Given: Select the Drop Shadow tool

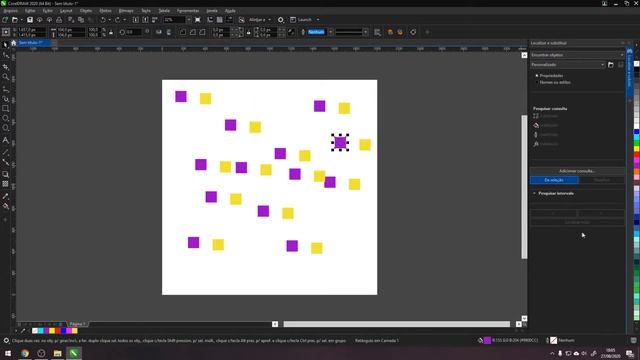Looking at the screenshot, I should click(5, 174).
